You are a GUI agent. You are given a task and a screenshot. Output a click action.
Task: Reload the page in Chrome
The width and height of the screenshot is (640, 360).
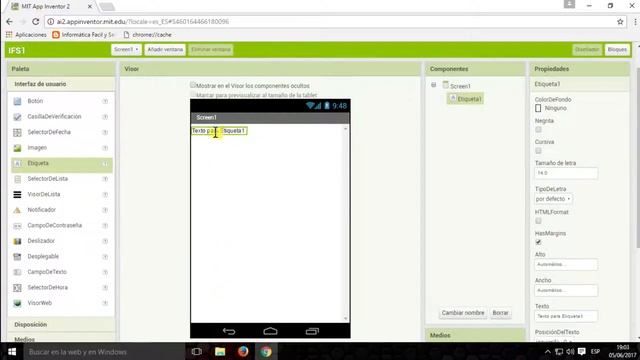[36, 22]
